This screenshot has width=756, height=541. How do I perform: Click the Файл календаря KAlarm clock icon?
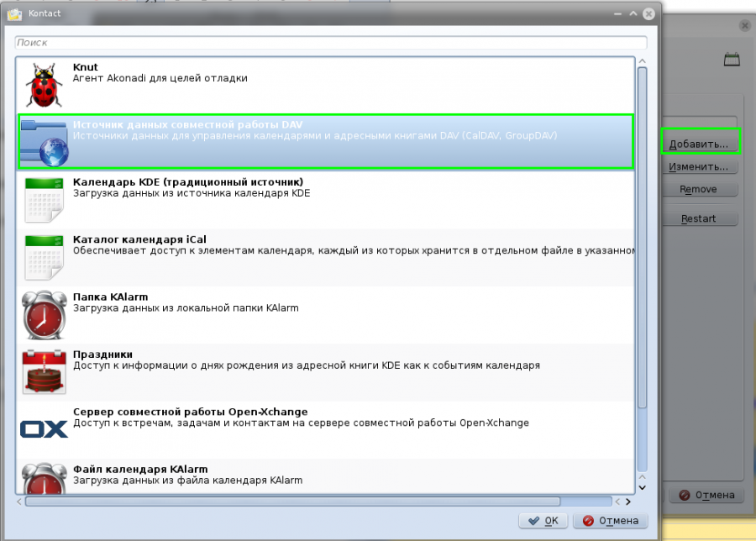tap(44, 478)
